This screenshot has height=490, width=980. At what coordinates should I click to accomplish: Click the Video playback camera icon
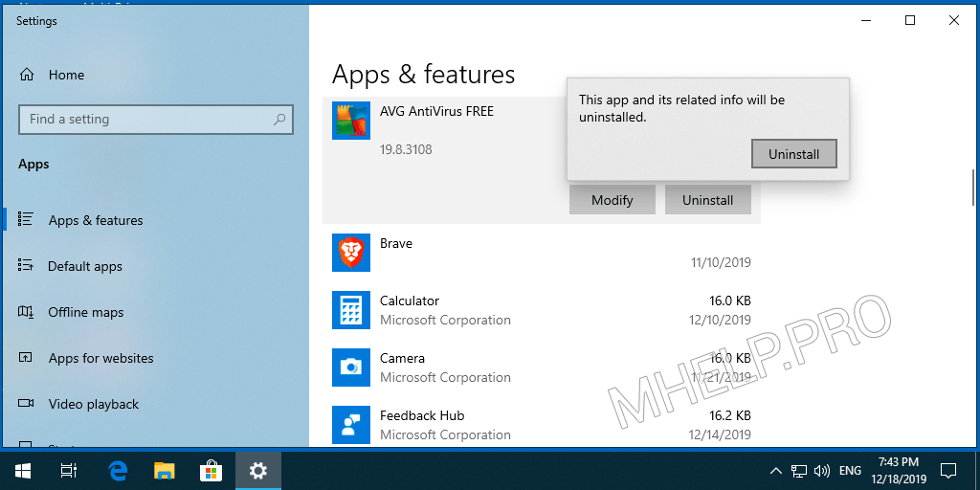click(26, 403)
